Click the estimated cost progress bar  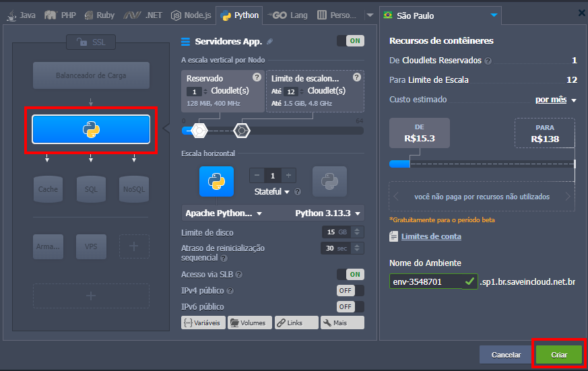pos(482,164)
